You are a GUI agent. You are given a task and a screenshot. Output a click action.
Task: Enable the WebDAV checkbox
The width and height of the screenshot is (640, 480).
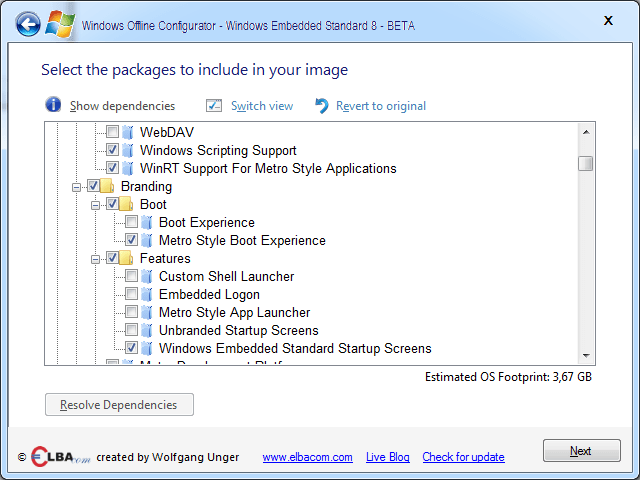tap(112, 131)
